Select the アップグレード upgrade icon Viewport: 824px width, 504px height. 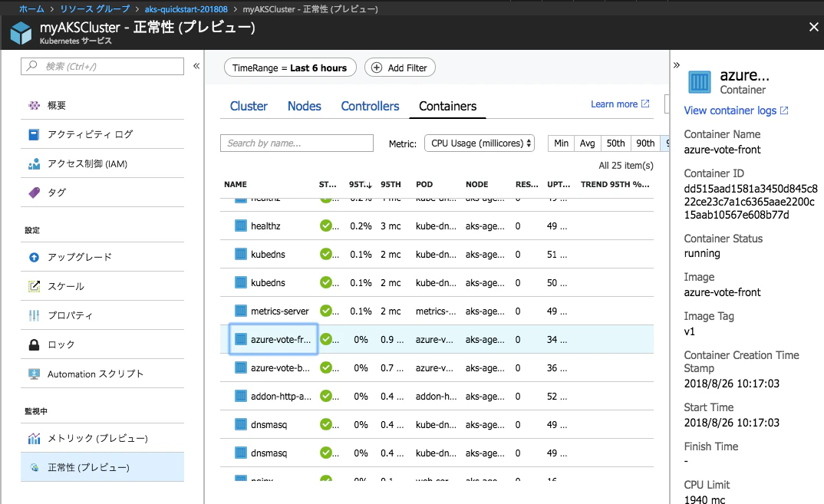(35, 257)
